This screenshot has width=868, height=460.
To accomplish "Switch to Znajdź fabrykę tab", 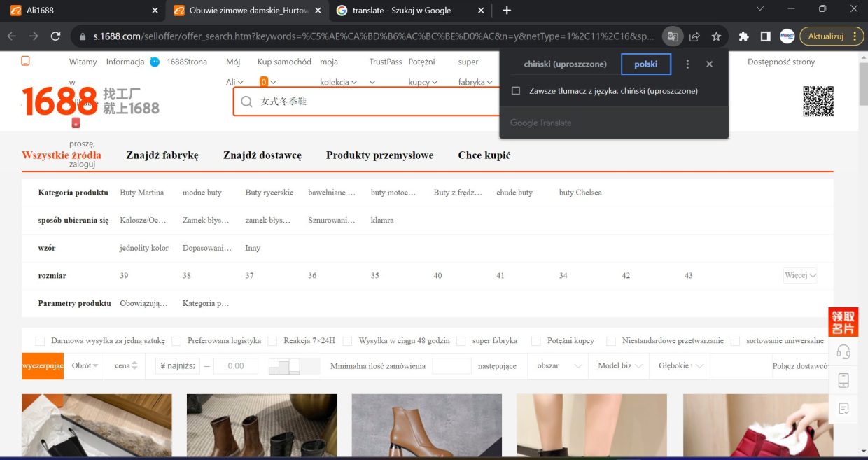I will (x=162, y=155).
